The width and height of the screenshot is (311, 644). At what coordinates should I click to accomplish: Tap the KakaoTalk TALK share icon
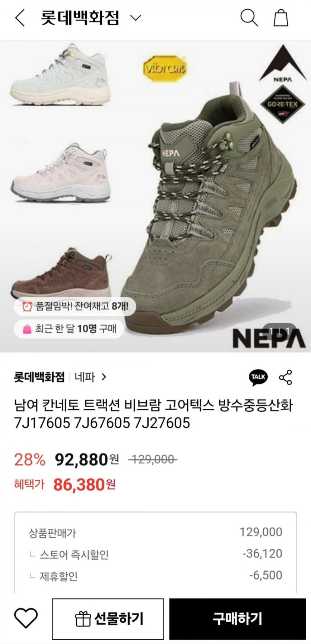[x=258, y=377]
